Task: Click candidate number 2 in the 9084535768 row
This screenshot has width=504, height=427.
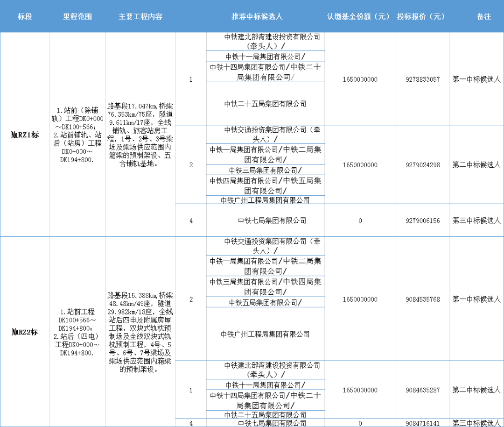Action: click(191, 299)
